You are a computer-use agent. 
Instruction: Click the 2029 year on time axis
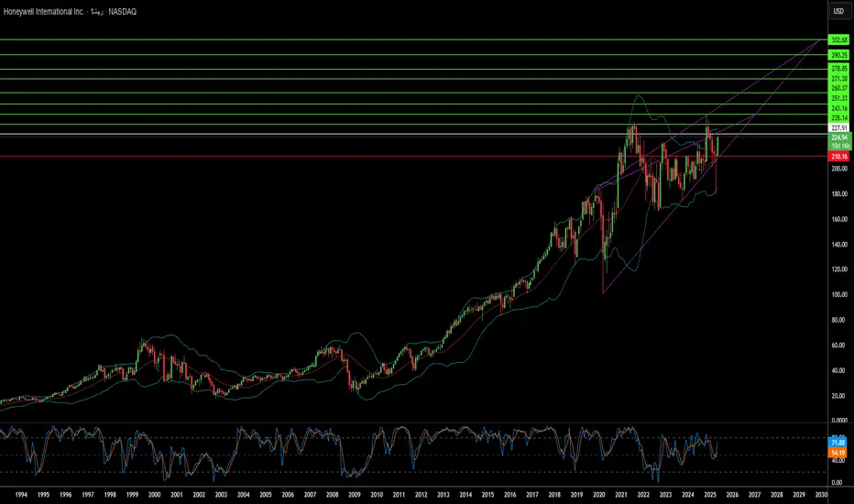click(799, 495)
